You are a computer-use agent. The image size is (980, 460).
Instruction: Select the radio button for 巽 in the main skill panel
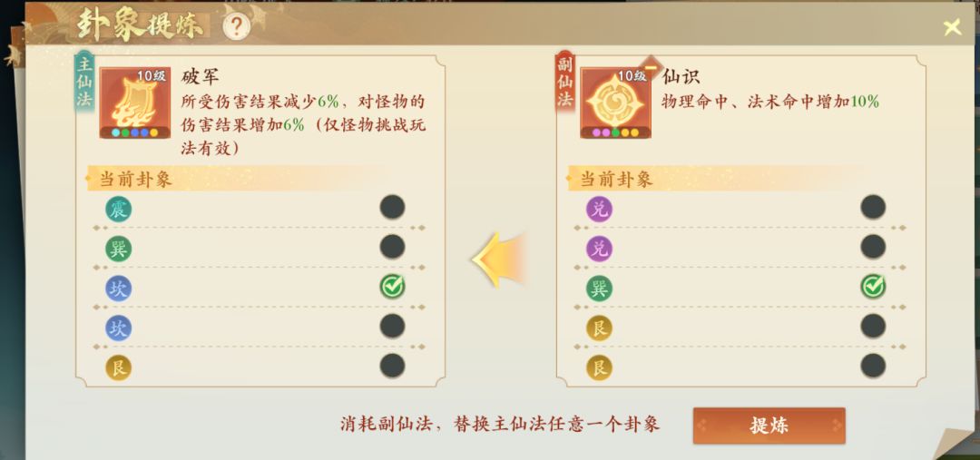click(392, 247)
